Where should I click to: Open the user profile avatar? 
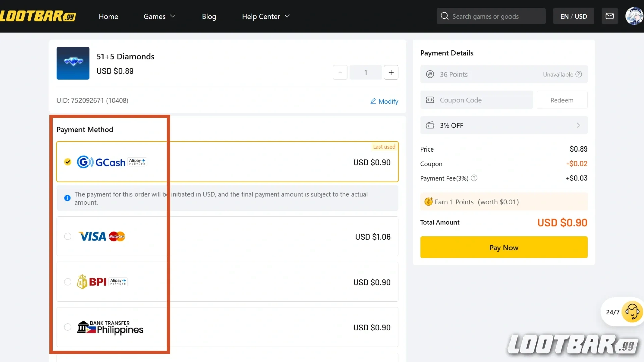coord(634,16)
